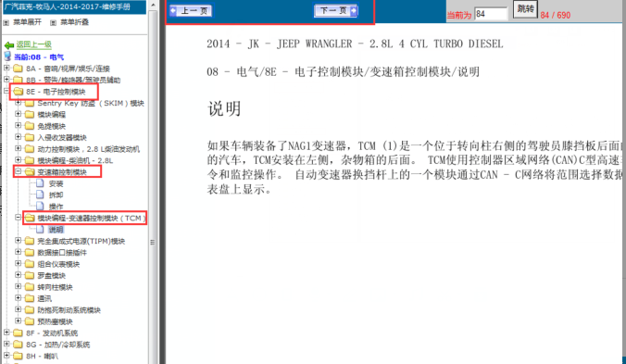
Task: Click the 罗盘模块 folder icon
Action: coord(29,275)
